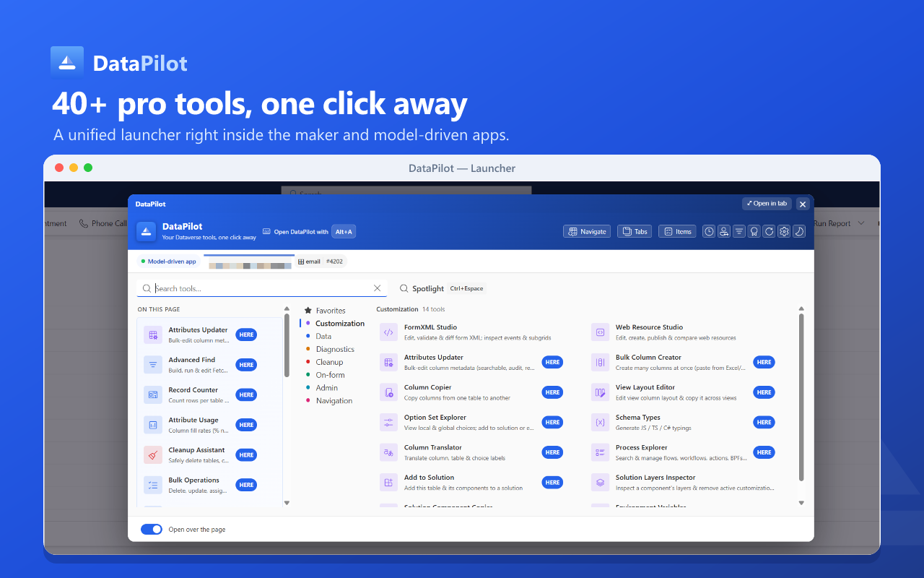Click the View Layout Editor icon
Screen dimensions: 924x578
[600, 392]
